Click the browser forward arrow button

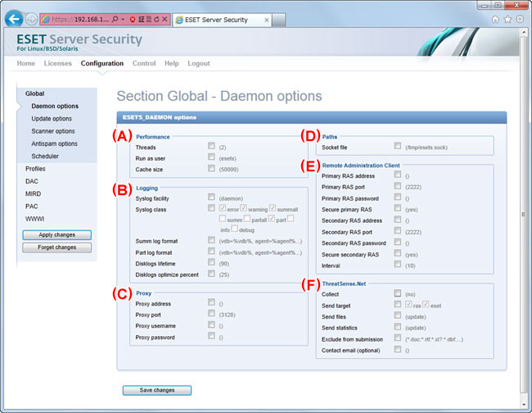coord(31,20)
